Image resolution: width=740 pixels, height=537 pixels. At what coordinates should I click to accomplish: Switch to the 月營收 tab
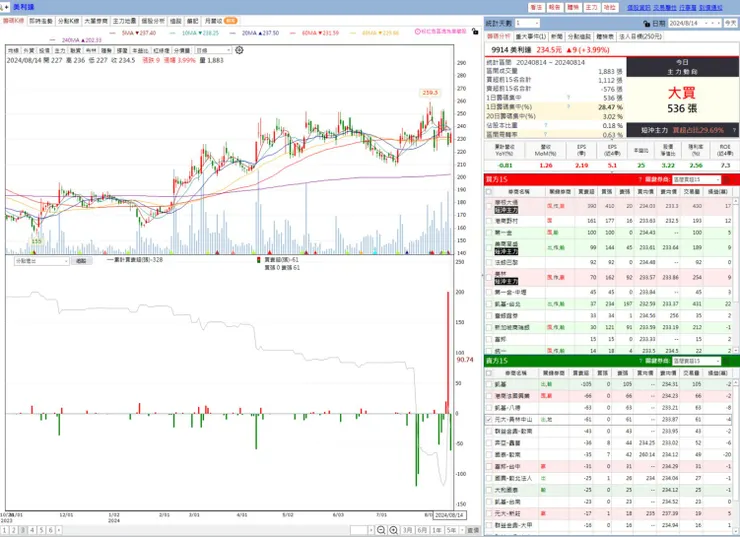click(220, 21)
